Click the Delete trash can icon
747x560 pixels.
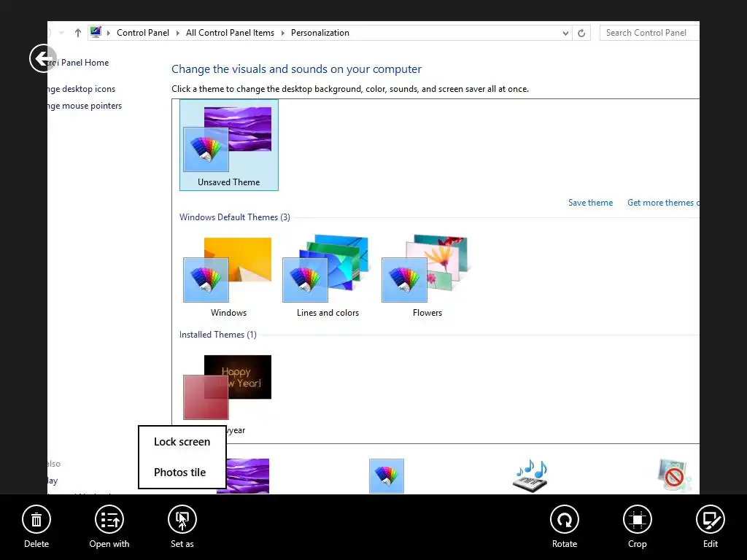click(36, 519)
